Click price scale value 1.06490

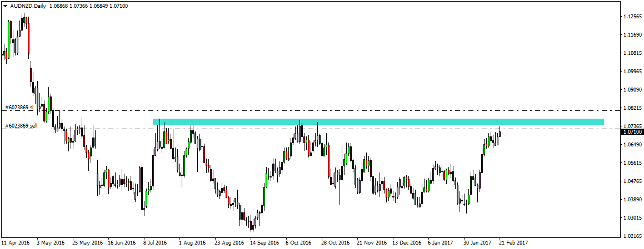click(x=632, y=144)
